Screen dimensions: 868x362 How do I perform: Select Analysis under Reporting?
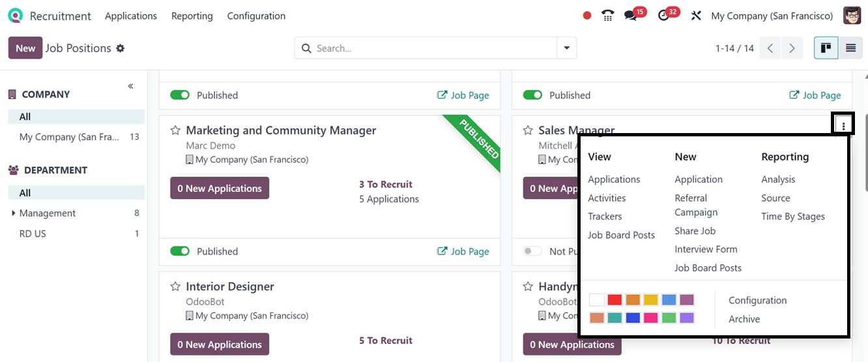pos(778,179)
